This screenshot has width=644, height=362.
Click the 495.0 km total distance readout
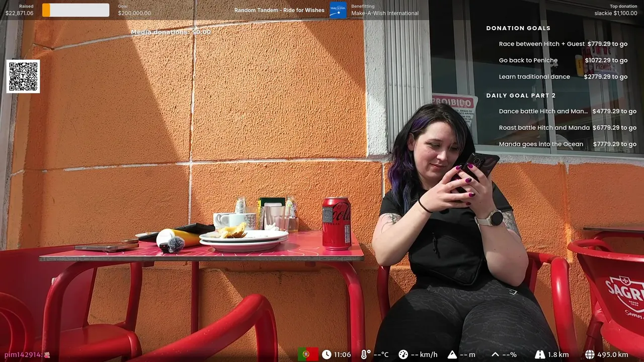click(613, 354)
